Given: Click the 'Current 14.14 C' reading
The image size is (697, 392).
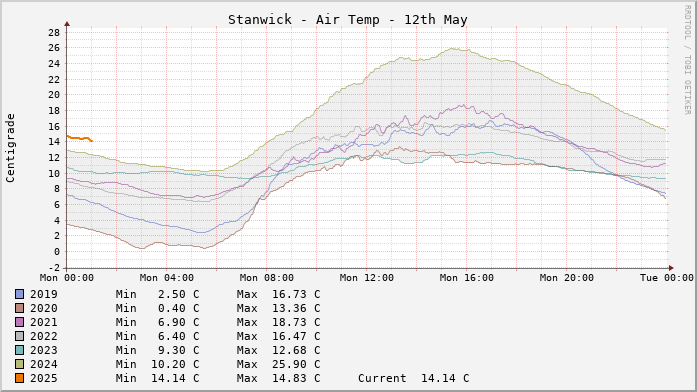Looking at the screenshot, I should tap(413, 379).
